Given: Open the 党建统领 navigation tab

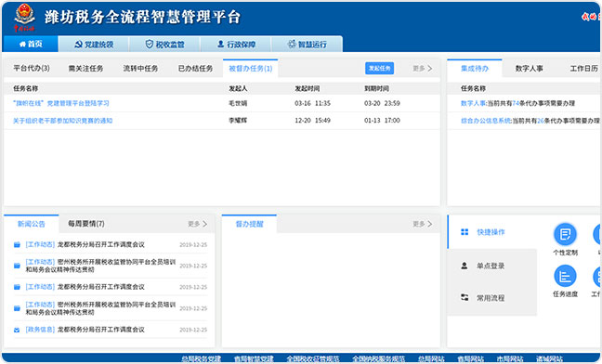Looking at the screenshot, I should point(94,45).
